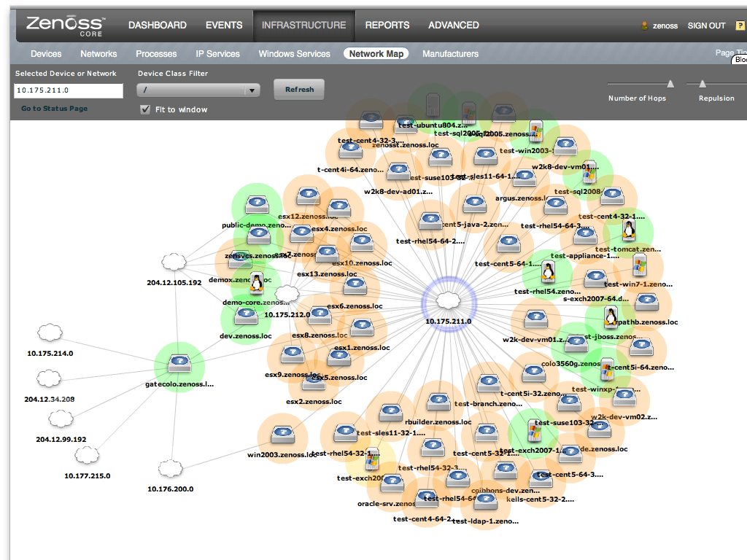Switch to the Devices tab
The image size is (747, 560).
point(46,54)
